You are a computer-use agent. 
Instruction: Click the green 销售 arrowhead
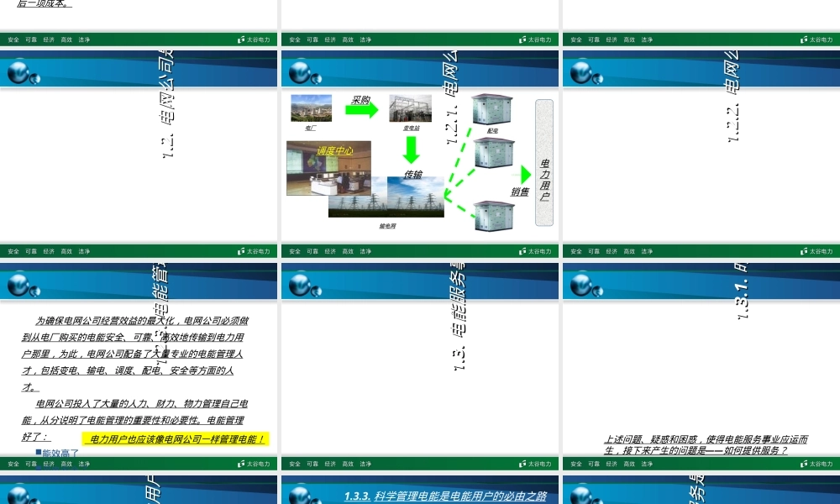[x=526, y=175]
